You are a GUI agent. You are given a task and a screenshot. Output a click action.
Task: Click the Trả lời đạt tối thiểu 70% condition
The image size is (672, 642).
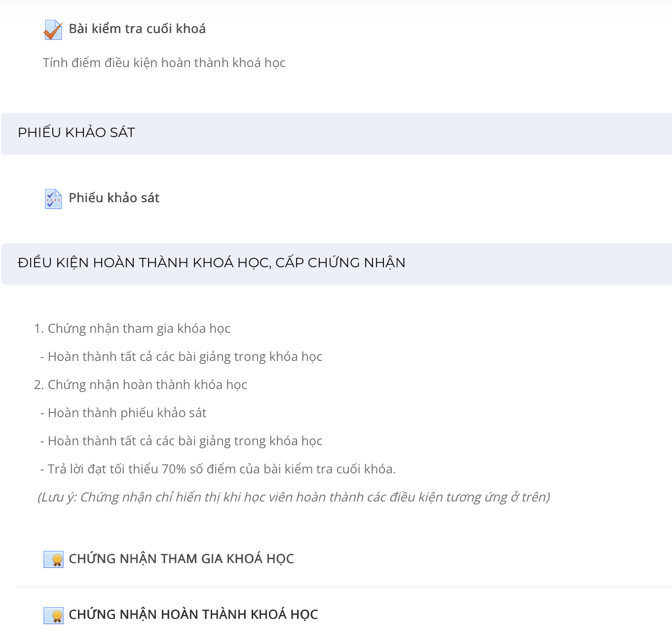[218, 469]
